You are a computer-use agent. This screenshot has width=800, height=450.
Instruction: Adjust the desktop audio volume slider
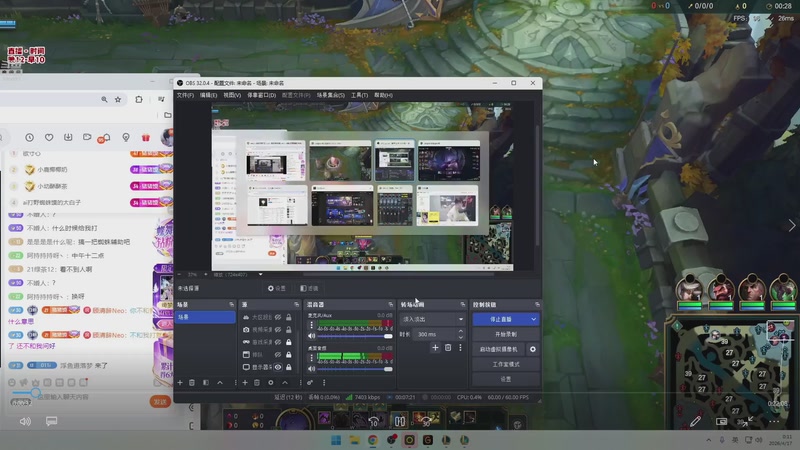tap(356, 369)
